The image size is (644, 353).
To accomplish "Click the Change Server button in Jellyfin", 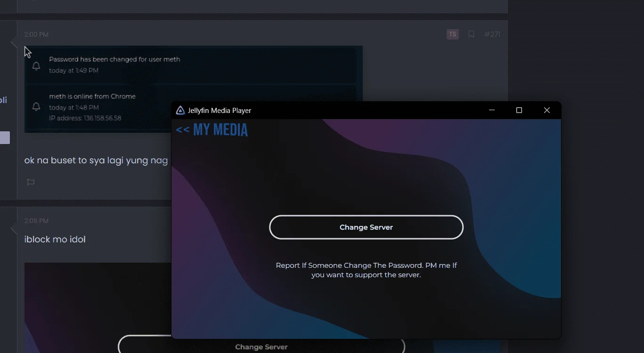I will coord(366,227).
